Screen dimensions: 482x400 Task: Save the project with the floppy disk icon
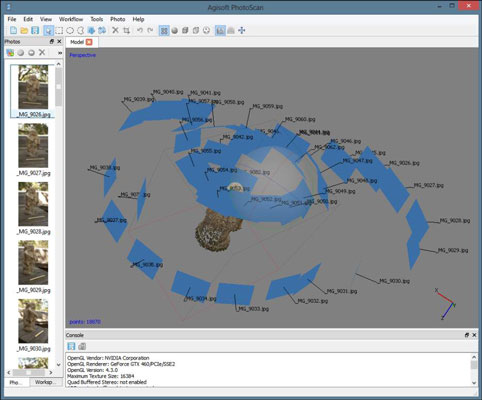point(35,31)
